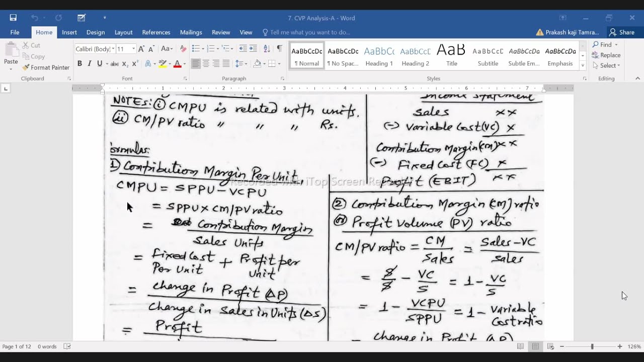Switch to the Design tab

pyautogui.click(x=96, y=32)
